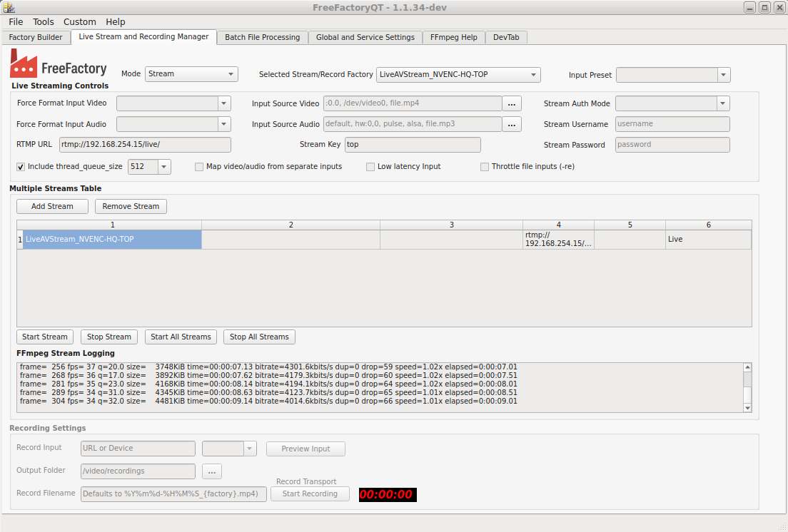The height and width of the screenshot is (532, 788).
Task: Select LiveAVStream_NVENC-HQ-TOP table row cell
Action: [x=112, y=240]
